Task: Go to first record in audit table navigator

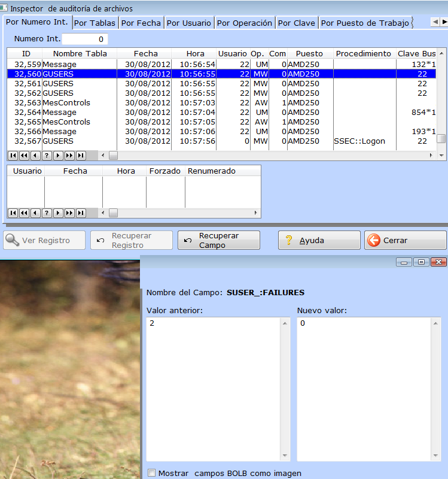Action: (13, 156)
